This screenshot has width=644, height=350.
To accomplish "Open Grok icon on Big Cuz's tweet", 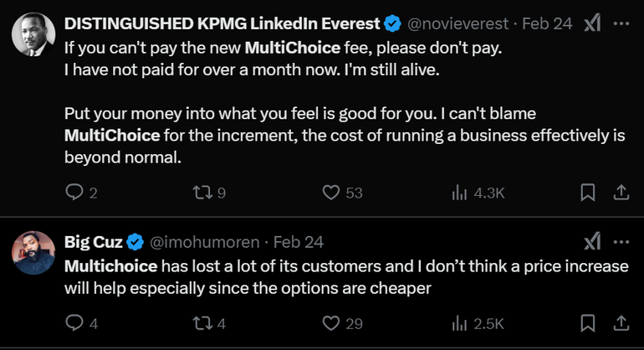I will 592,242.
